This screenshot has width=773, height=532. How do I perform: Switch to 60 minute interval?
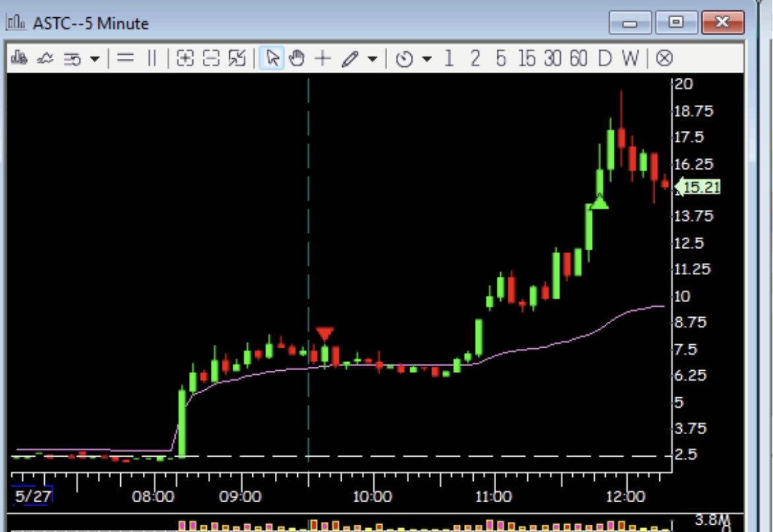click(x=579, y=58)
